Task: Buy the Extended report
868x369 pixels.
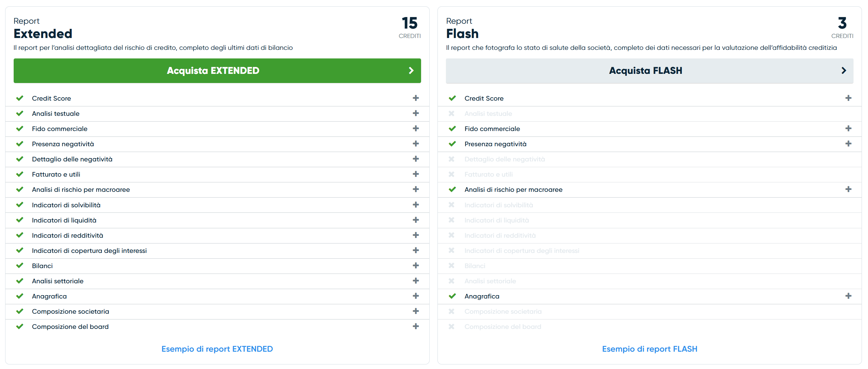Action: pyautogui.click(x=217, y=71)
